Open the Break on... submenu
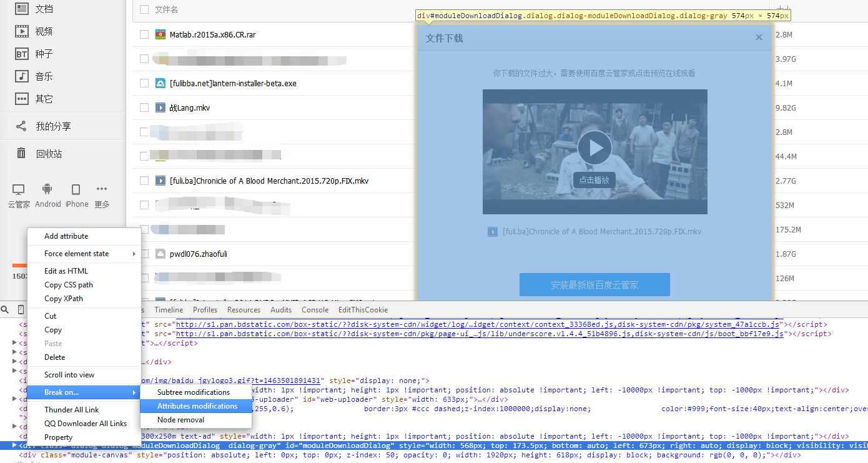 point(84,392)
